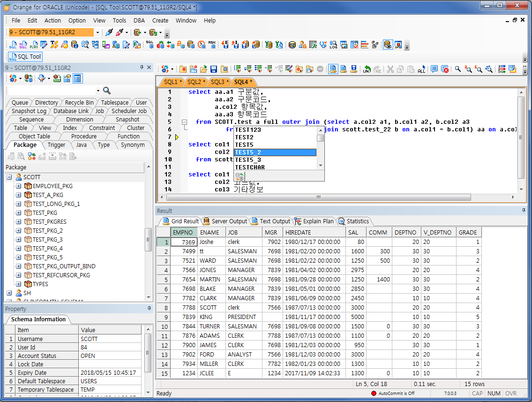532x402 pixels.
Task: Click the open file folder icon
Action: click(x=203, y=69)
